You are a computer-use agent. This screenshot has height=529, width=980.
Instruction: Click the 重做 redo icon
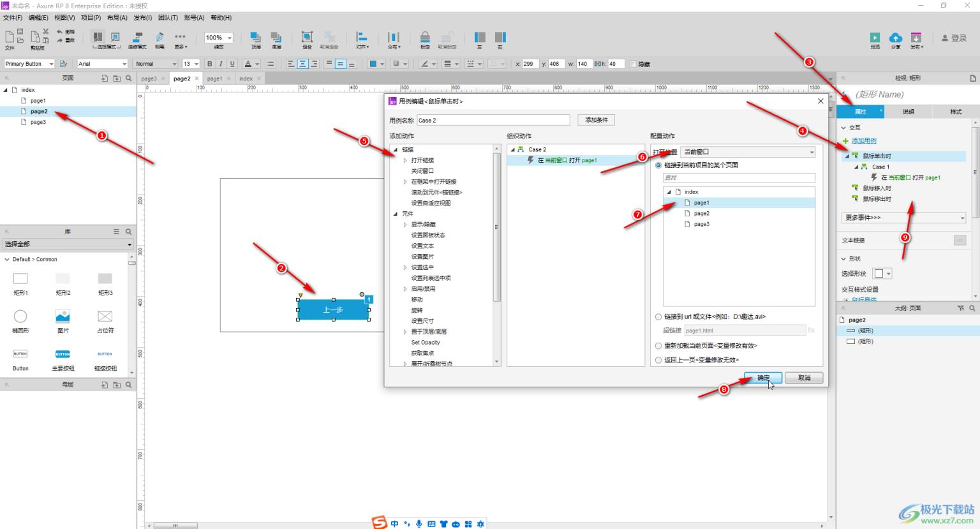[59, 40]
